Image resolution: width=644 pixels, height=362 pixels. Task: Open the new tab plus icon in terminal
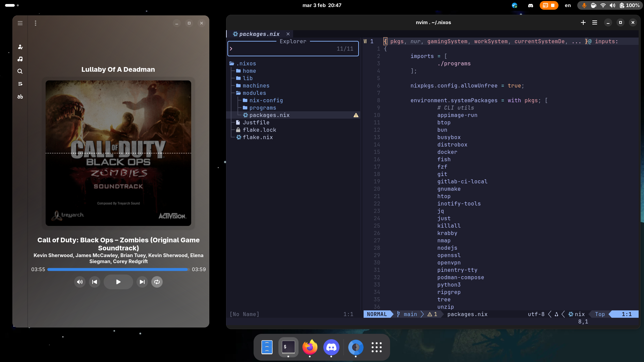pyautogui.click(x=583, y=22)
